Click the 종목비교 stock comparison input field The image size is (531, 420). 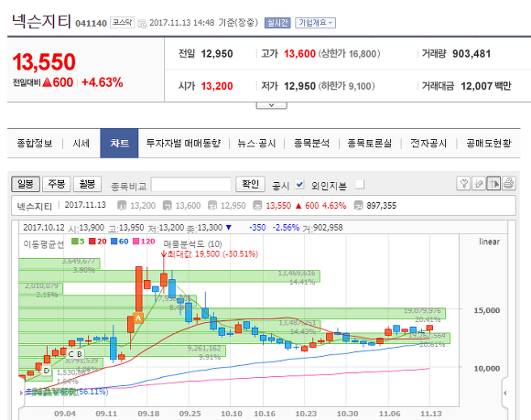(x=191, y=185)
